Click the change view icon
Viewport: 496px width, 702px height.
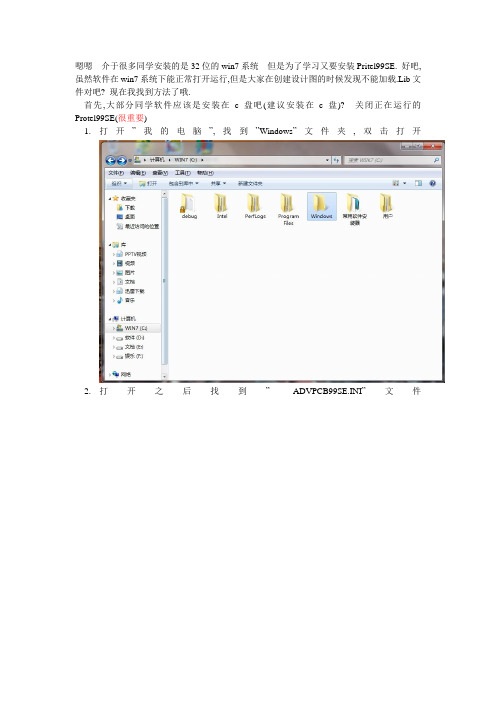tap(396, 183)
